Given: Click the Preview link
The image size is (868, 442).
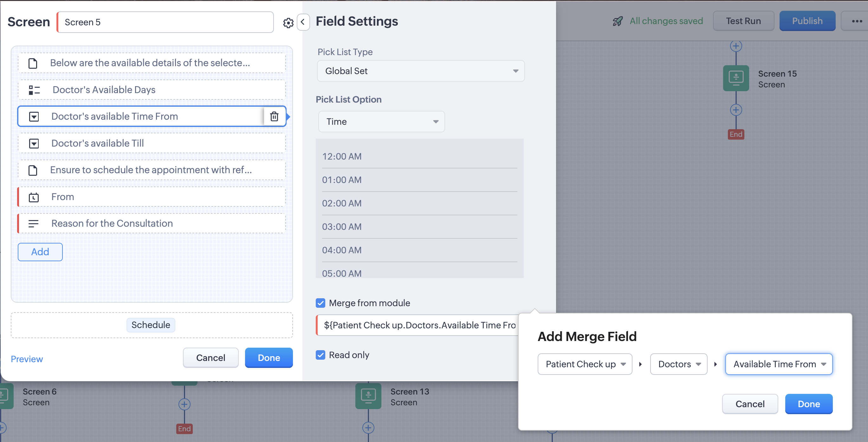Looking at the screenshot, I should (x=27, y=359).
